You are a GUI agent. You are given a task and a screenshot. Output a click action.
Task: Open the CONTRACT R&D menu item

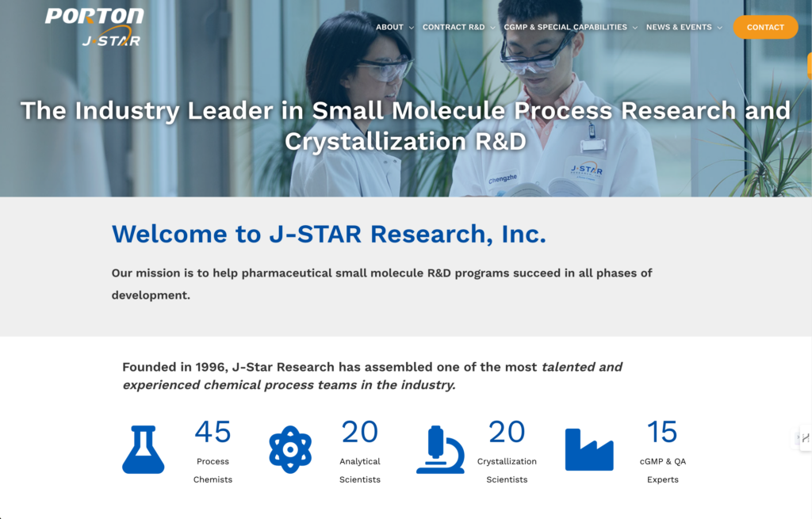click(454, 28)
